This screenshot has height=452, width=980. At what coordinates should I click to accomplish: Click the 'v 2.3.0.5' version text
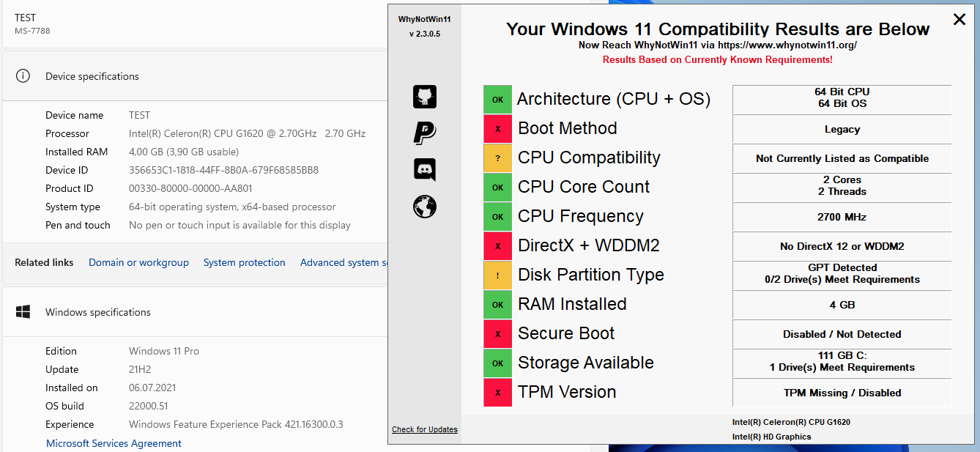[x=425, y=34]
